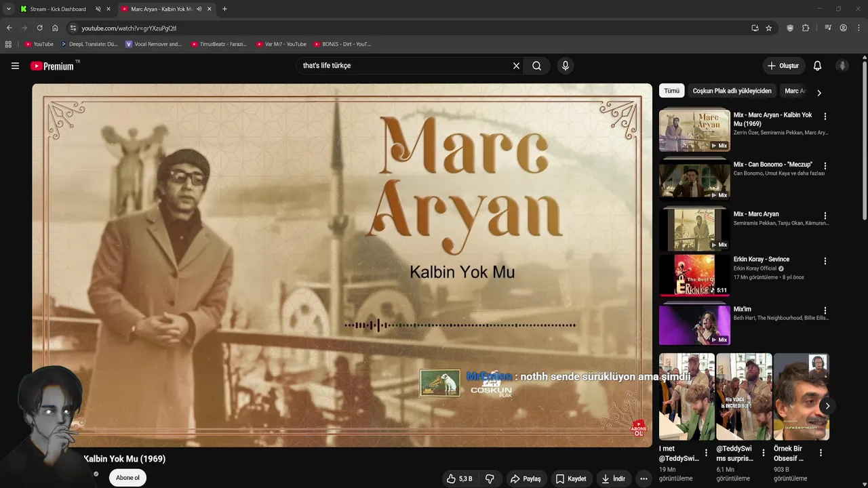Show next filter chips with right chevron

818,93
